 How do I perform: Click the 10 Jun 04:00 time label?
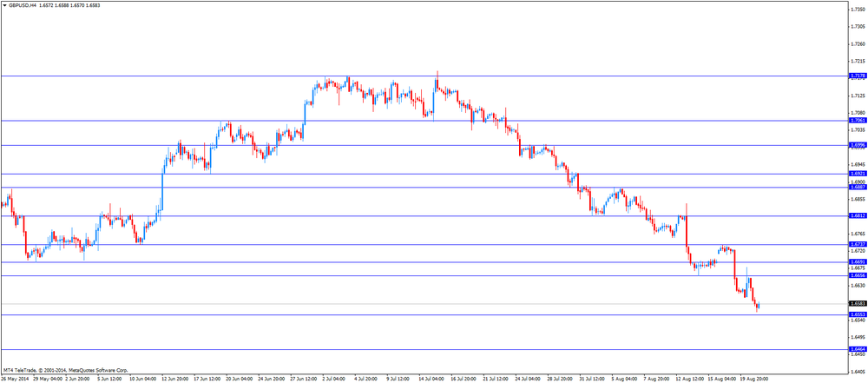click(x=144, y=380)
